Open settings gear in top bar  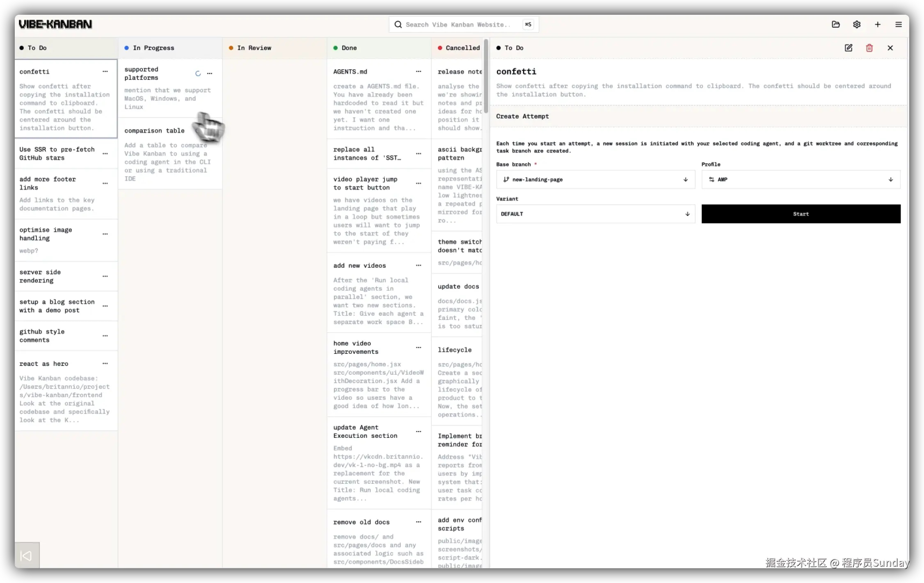coord(857,25)
